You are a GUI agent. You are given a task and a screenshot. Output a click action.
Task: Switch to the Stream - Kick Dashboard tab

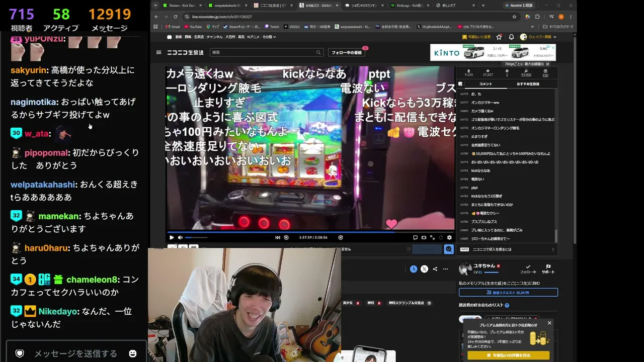[182, 5]
